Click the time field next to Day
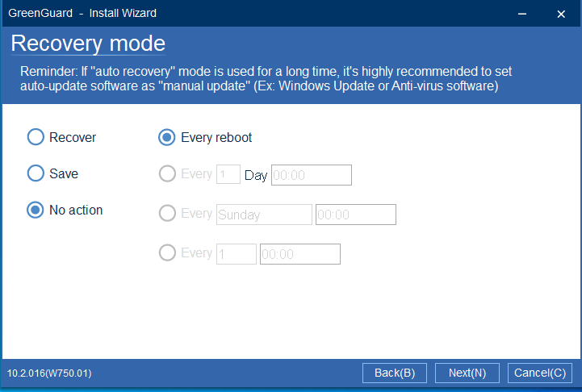Image resolution: width=582 pixels, height=392 pixels. click(312, 175)
